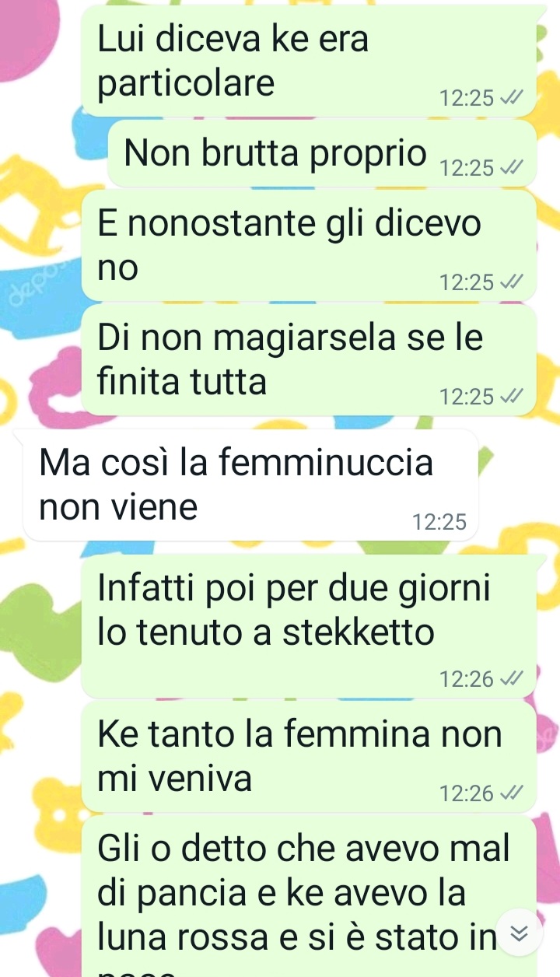560x977 pixels.
Task: Select message "Di non magiarsela se le finita tutta"
Action: pyautogui.click(x=310, y=360)
